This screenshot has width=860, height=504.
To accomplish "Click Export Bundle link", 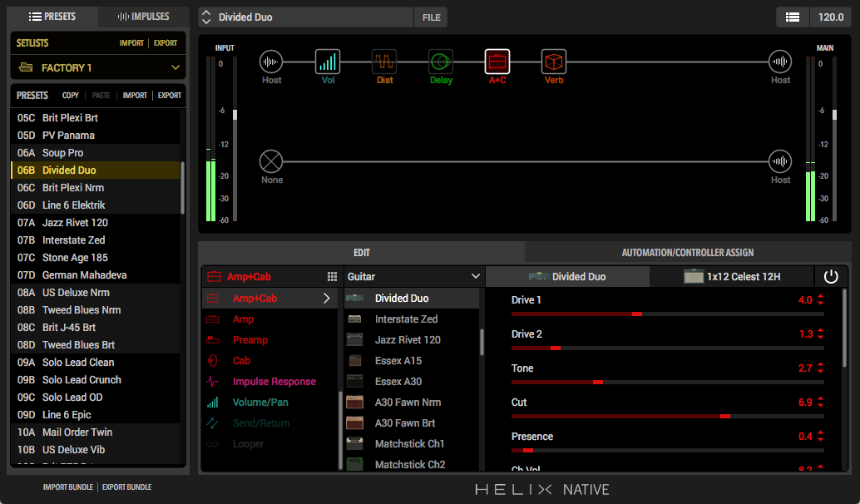I will (126, 487).
